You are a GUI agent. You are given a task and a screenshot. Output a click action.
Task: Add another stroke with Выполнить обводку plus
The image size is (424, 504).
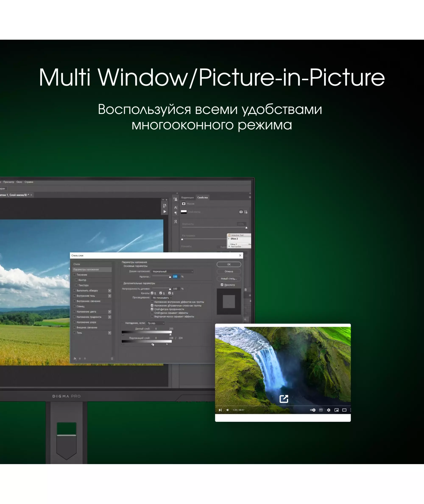point(110,290)
